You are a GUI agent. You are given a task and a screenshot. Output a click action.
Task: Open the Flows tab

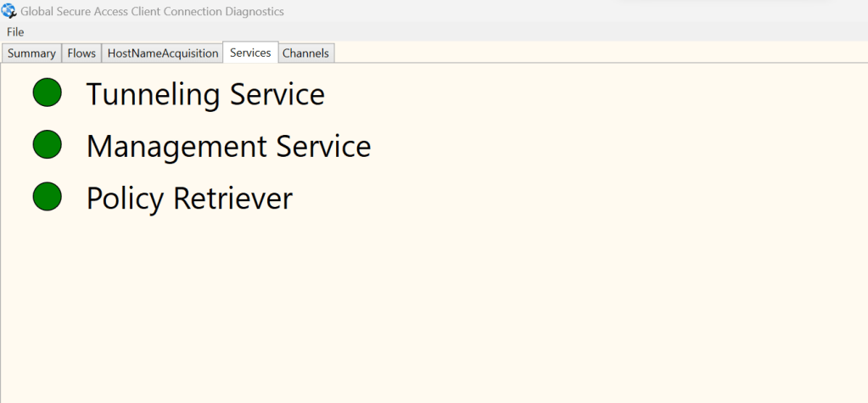click(x=81, y=53)
